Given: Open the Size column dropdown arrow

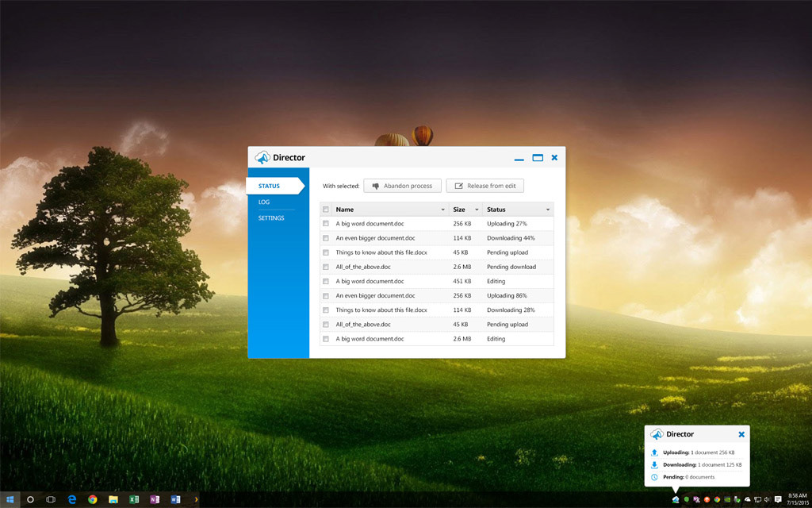Looking at the screenshot, I should pos(477,210).
